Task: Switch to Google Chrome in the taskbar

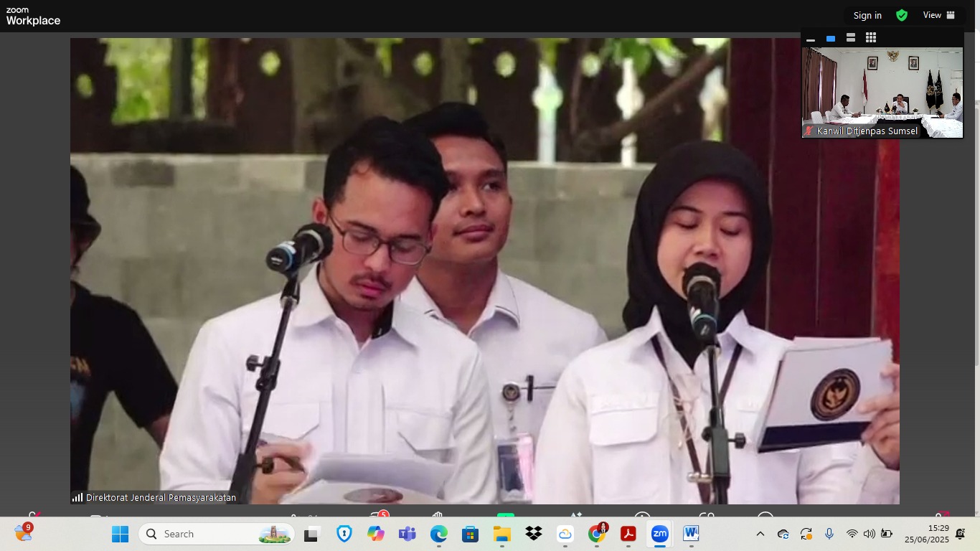Action: [596, 534]
